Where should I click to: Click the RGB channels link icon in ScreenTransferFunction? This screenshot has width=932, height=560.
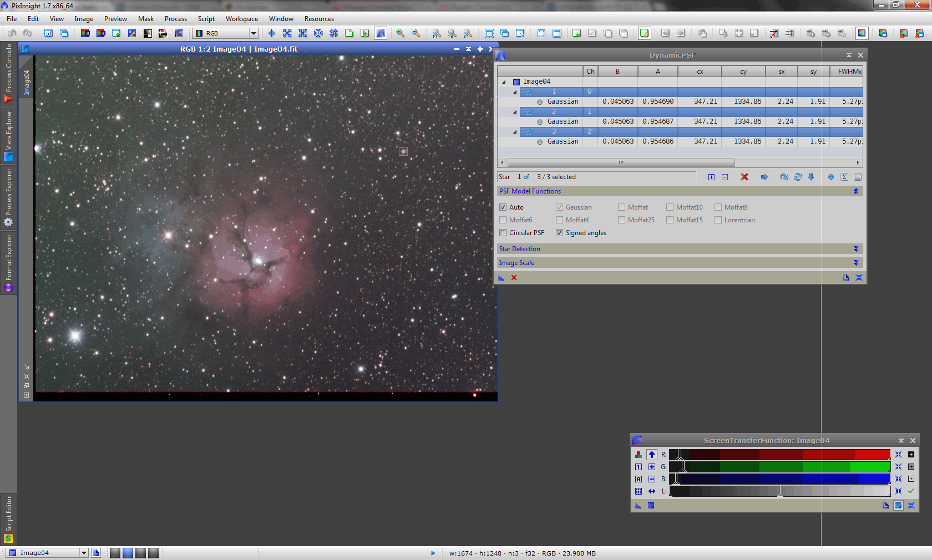(639, 455)
